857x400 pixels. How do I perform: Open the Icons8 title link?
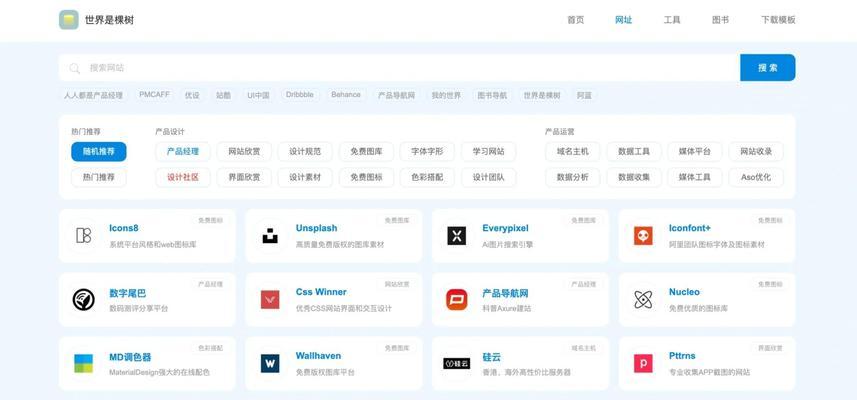124,228
